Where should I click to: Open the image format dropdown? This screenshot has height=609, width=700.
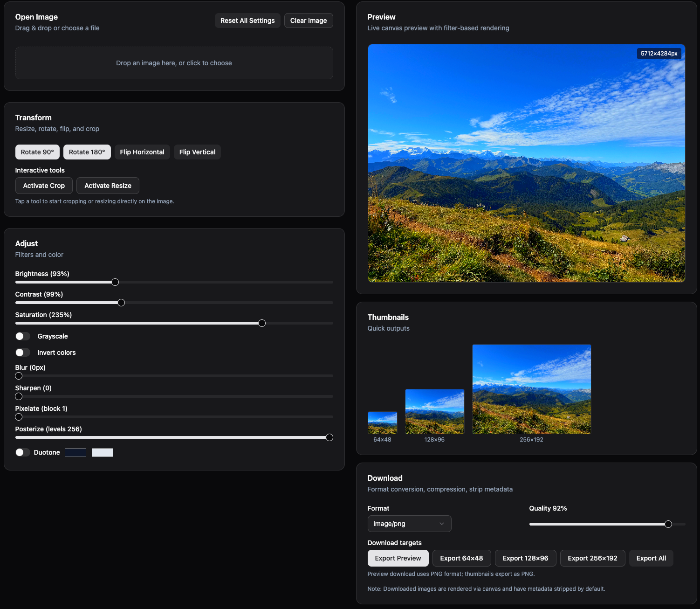coord(409,523)
